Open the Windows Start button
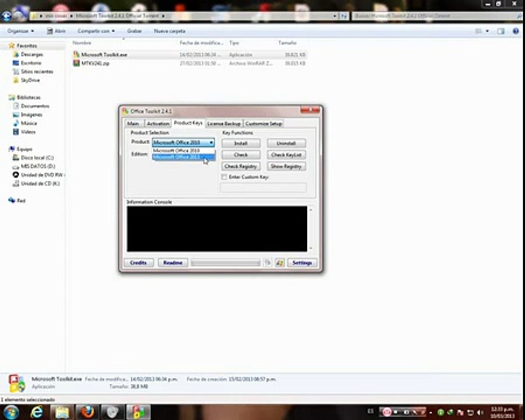525x420 pixels. tap(11, 412)
